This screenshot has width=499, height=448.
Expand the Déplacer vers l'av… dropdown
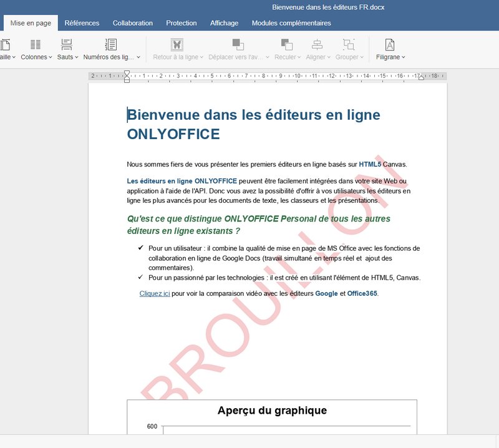(x=268, y=57)
